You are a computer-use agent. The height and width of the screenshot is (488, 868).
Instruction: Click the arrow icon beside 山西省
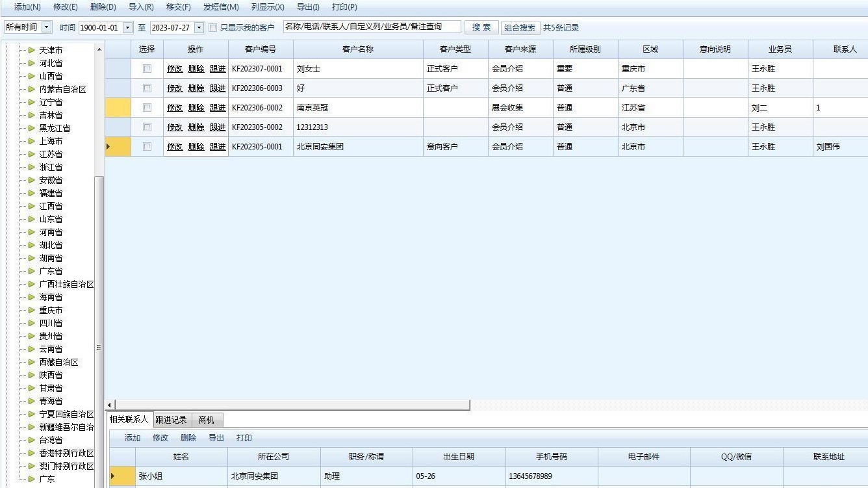pyautogui.click(x=31, y=76)
